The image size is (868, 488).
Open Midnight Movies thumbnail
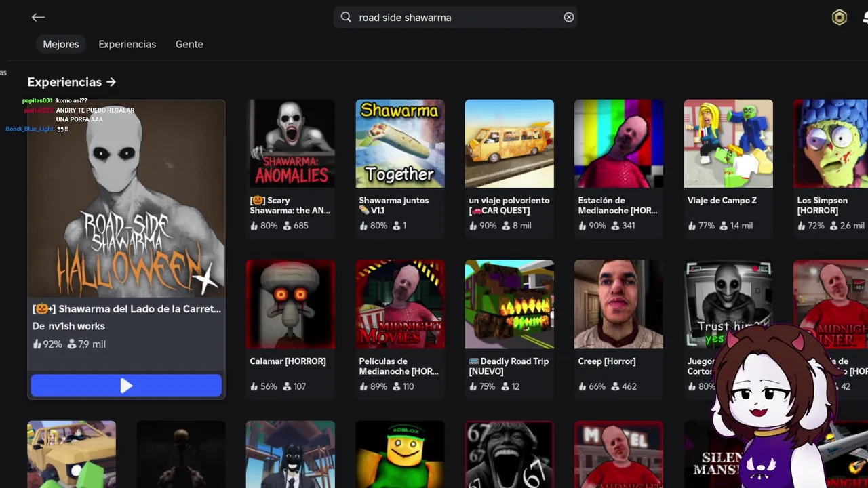(400, 304)
